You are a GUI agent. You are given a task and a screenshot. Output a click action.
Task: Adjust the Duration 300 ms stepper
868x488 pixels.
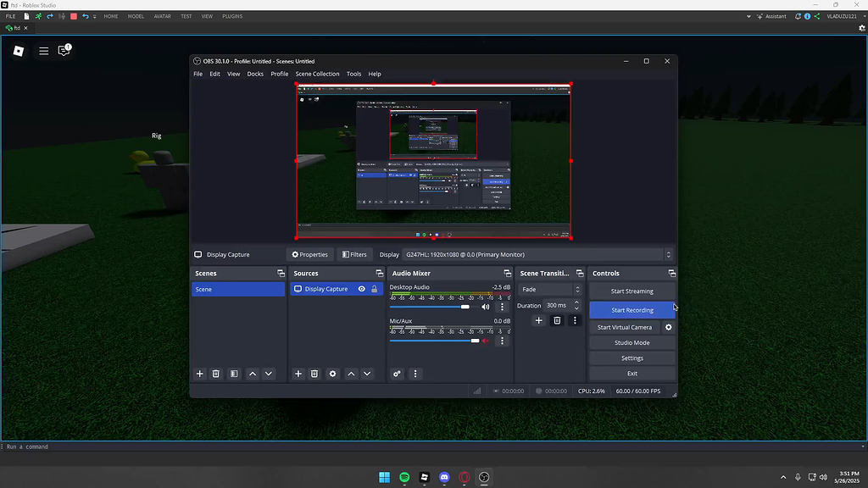coord(576,305)
